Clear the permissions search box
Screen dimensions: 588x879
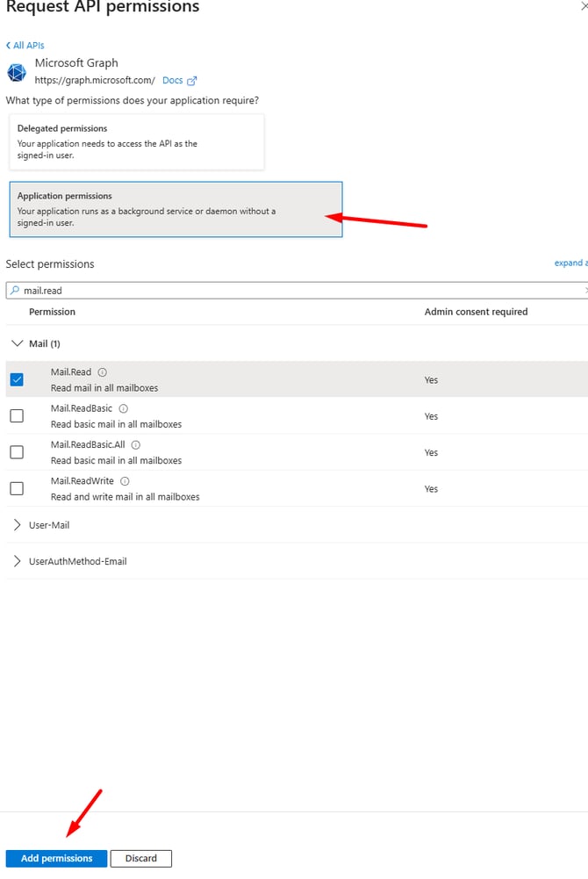coord(584,290)
